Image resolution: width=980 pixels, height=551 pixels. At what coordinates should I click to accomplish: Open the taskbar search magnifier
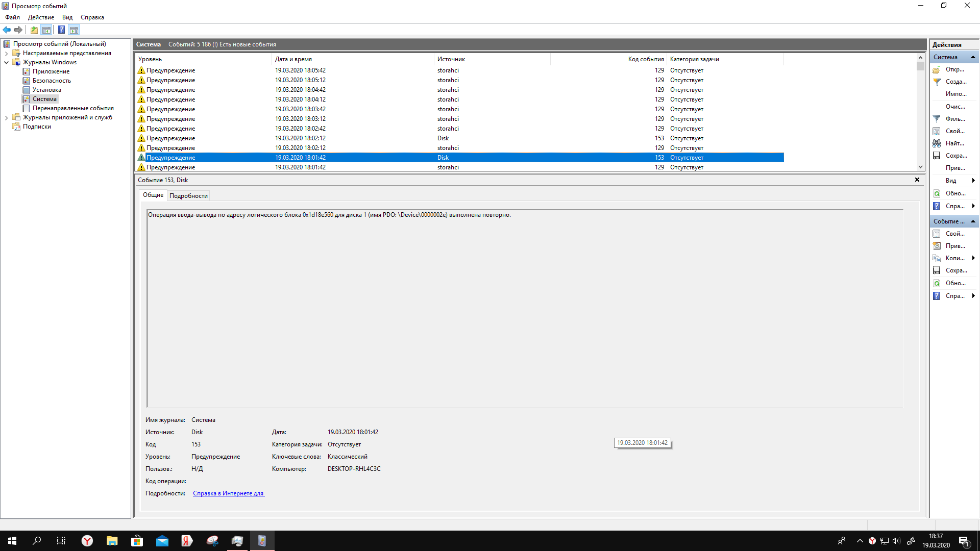pyautogui.click(x=37, y=541)
